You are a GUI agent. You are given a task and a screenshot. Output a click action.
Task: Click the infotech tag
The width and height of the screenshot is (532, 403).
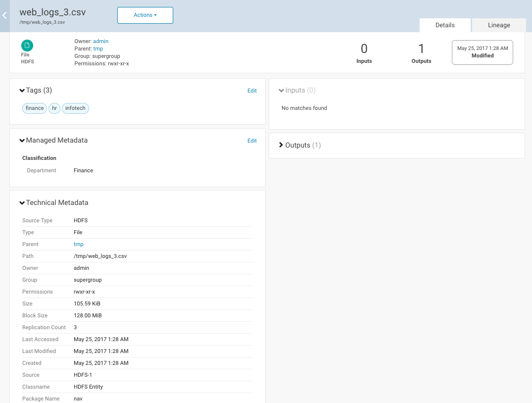pyautogui.click(x=75, y=108)
